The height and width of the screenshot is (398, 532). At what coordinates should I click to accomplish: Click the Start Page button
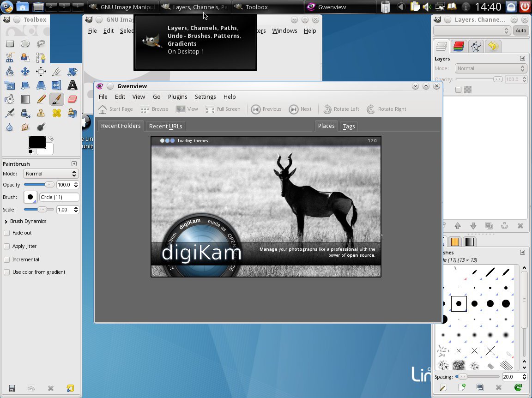[x=115, y=109]
